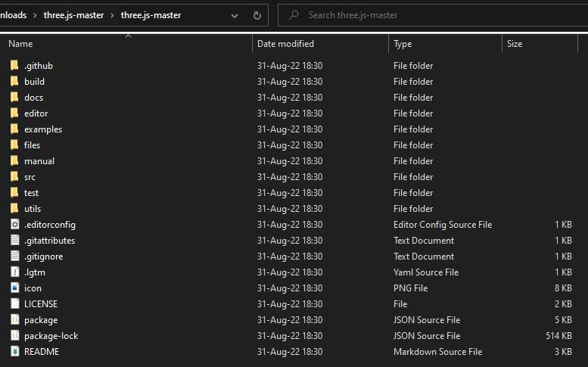588x367 pixels.
Task: Select the .gitignore file name
Action: tap(43, 257)
